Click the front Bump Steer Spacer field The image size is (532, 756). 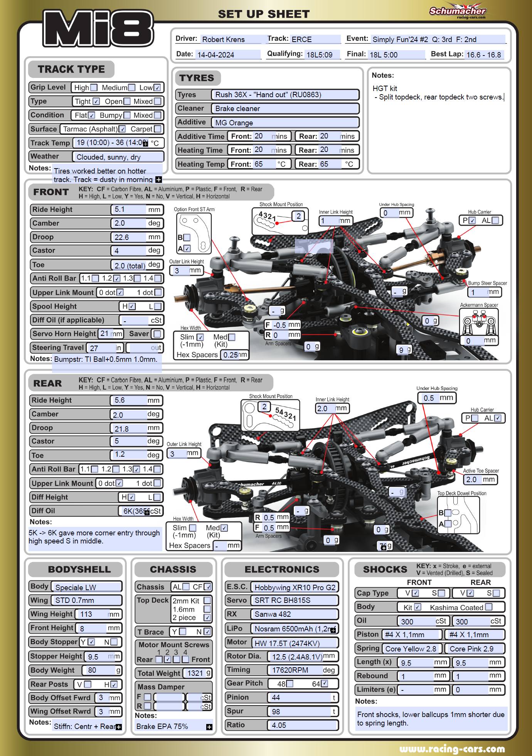(x=479, y=292)
